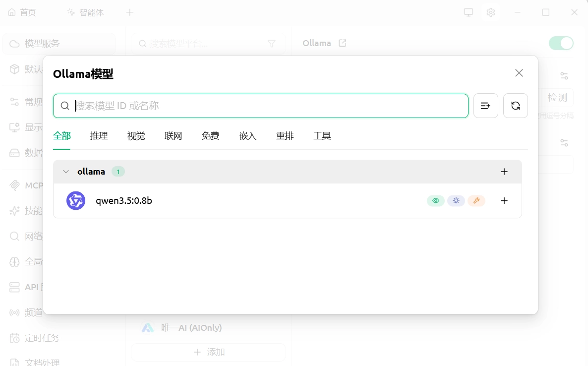Image resolution: width=588 pixels, height=366 pixels.
Task: Click the 频道 broadcast sidebar icon
Action: (14, 313)
